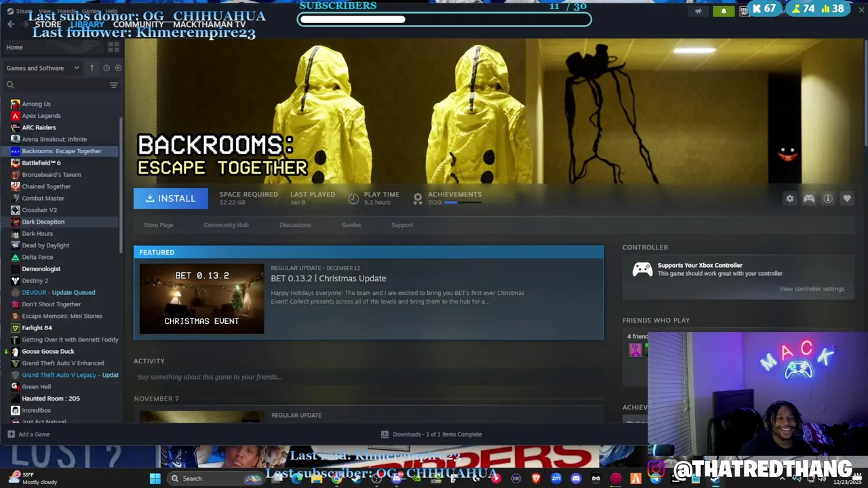The width and height of the screenshot is (868, 488).
Task: Click the weather widget on taskbar
Action: point(34,479)
